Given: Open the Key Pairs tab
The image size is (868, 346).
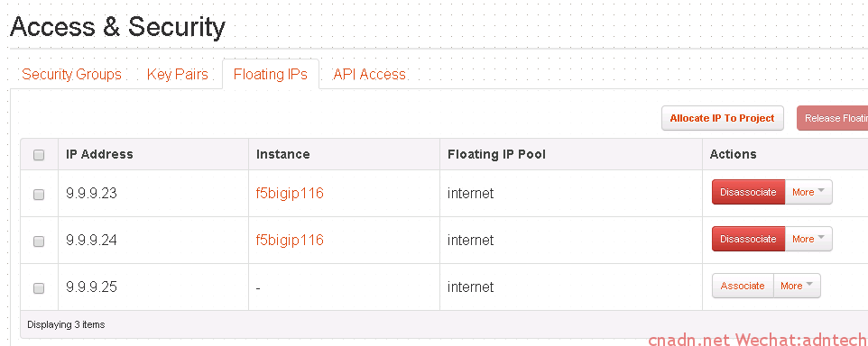Looking at the screenshot, I should point(177,74).
